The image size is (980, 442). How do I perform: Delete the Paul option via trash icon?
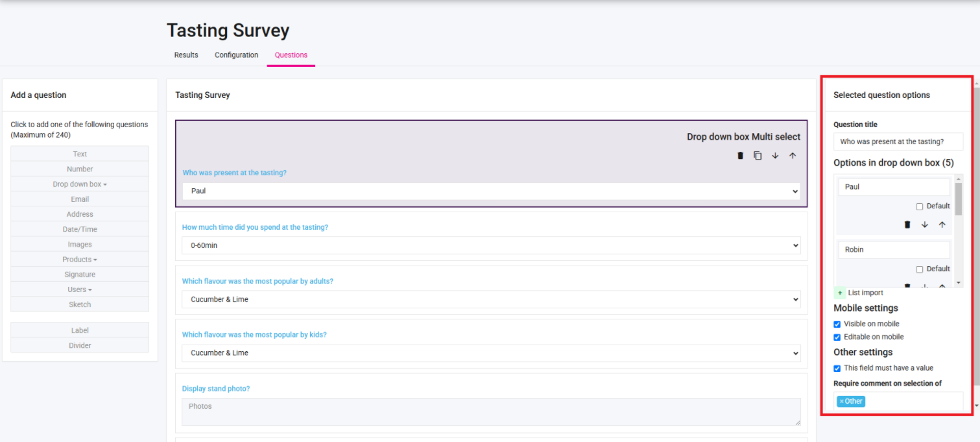pos(907,225)
